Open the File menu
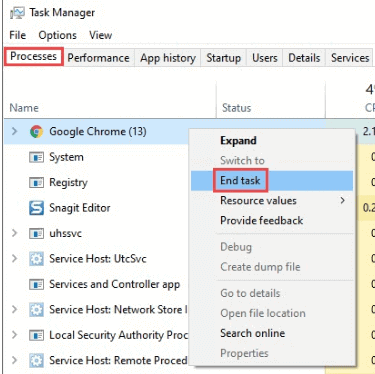 (x=18, y=35)
